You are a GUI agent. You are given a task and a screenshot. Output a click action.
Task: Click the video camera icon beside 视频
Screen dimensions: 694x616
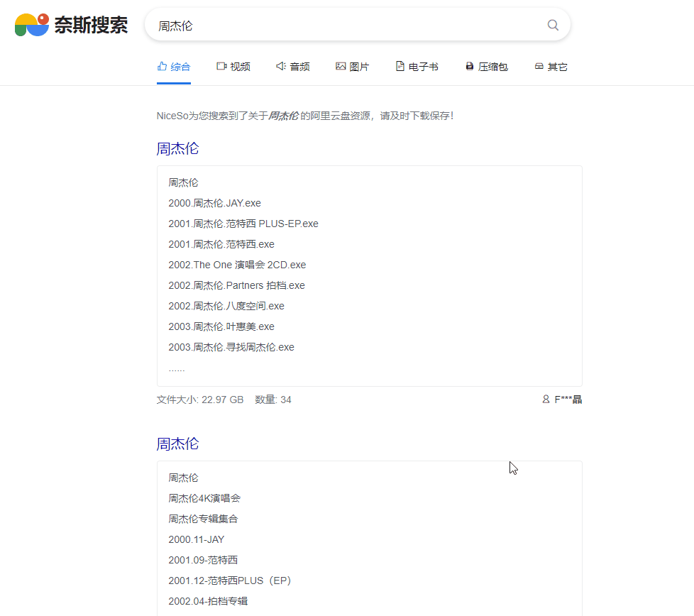(221, 67)
